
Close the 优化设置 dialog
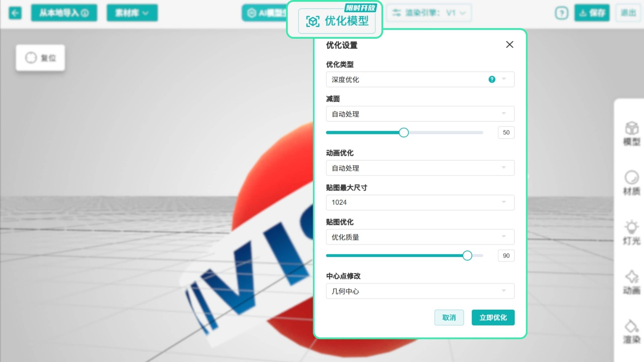(510, 44)
